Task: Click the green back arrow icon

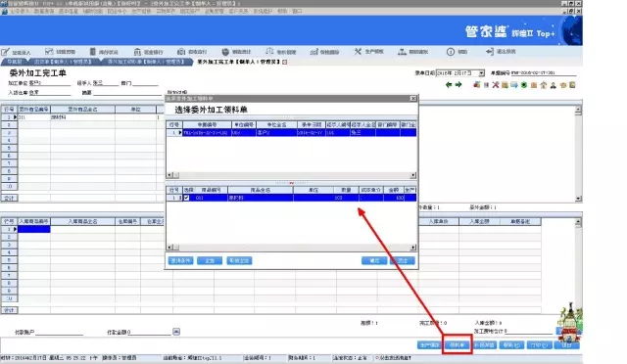Action: click(x=449, y=85)
